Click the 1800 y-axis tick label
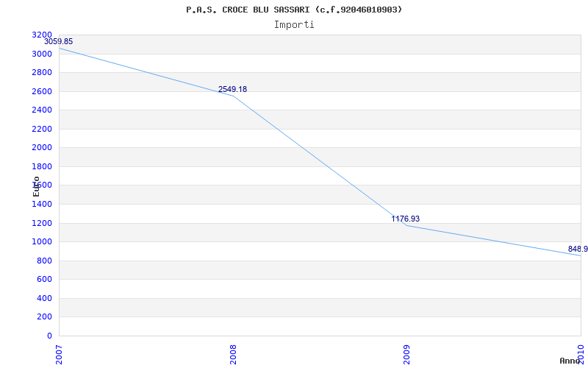 coord(42,166)
